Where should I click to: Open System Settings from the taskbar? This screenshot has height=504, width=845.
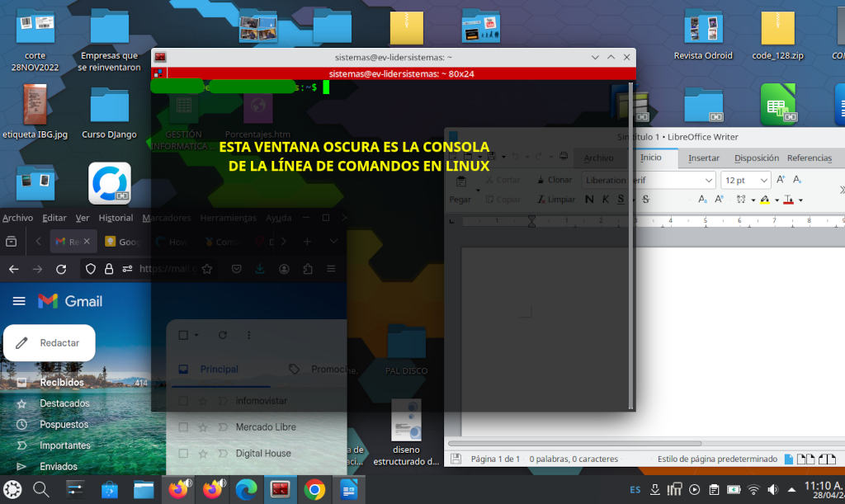75,489
